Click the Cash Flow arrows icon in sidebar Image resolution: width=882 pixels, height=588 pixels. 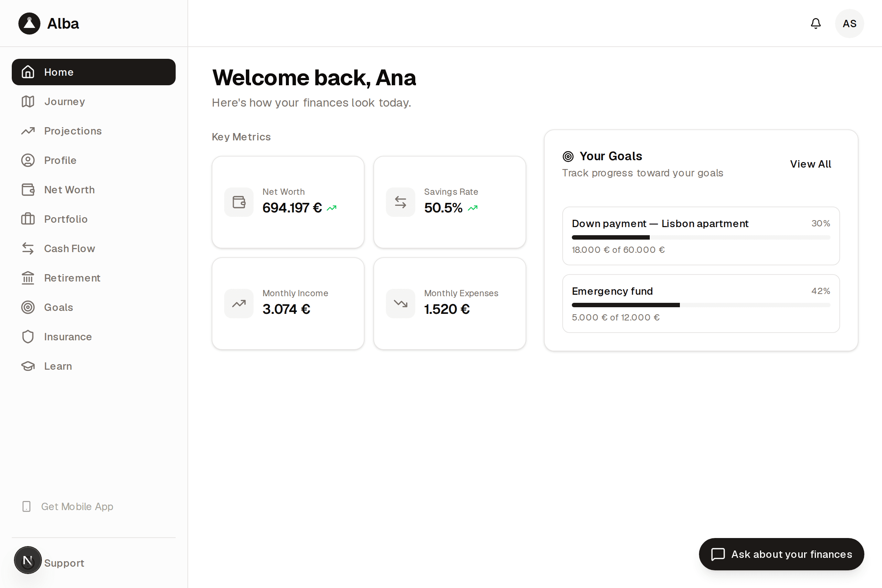click(x=28, y=248)
